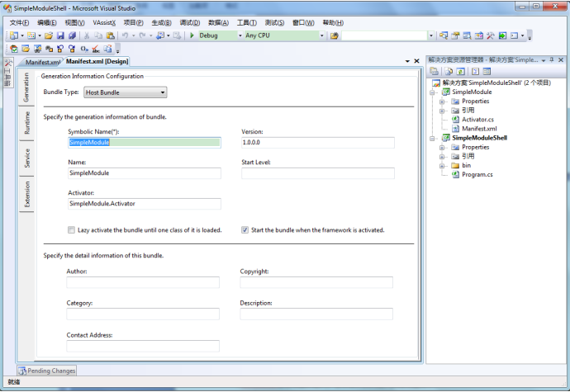Click the Author input field
Screen dimensions: 570x392
click(x=143, y=282)
